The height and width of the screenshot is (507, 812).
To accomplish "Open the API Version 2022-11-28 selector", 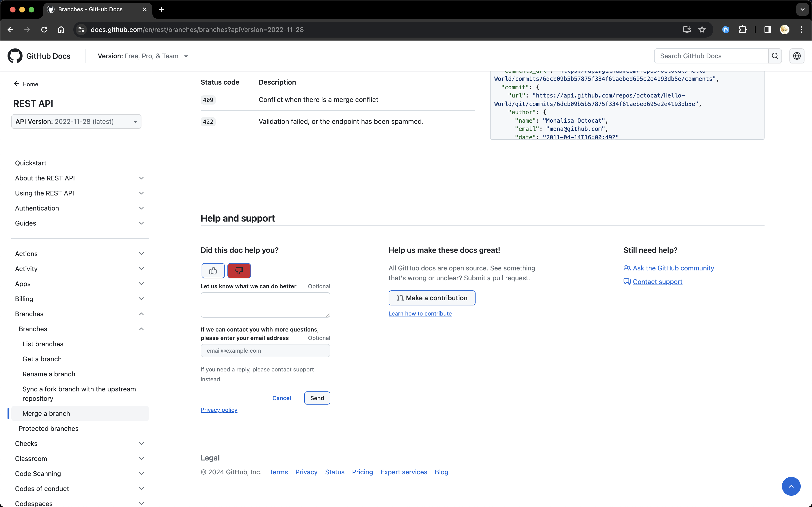I will click(76, 121).
